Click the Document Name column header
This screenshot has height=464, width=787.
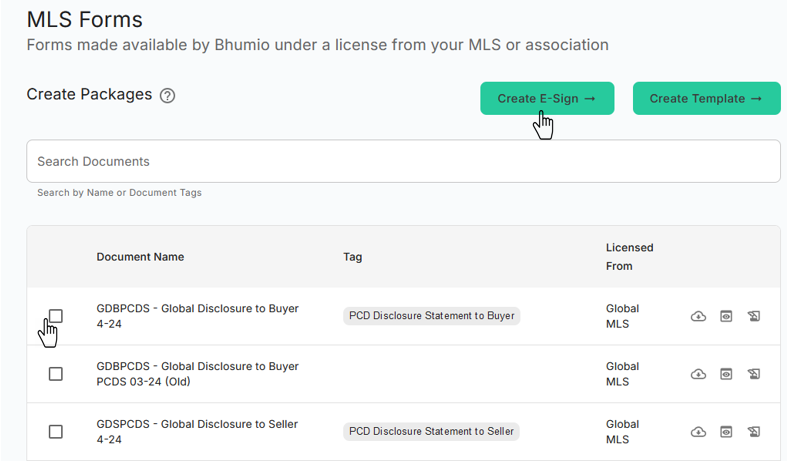(x=140, y=257)
